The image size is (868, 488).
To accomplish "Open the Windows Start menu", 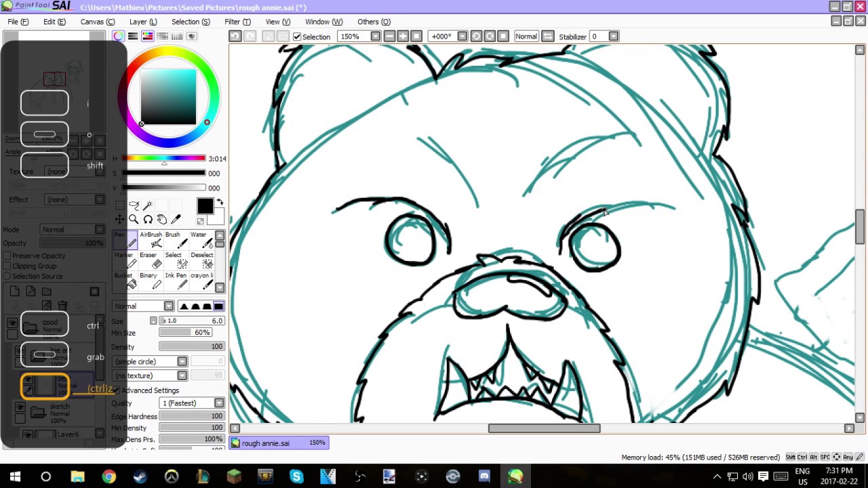I will [x=15, y=476].
